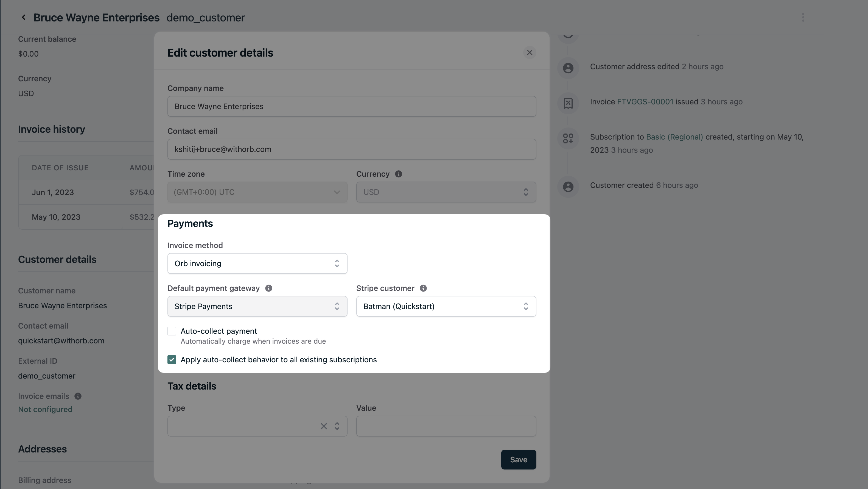Click the Addresses section heading

point(43,449)
